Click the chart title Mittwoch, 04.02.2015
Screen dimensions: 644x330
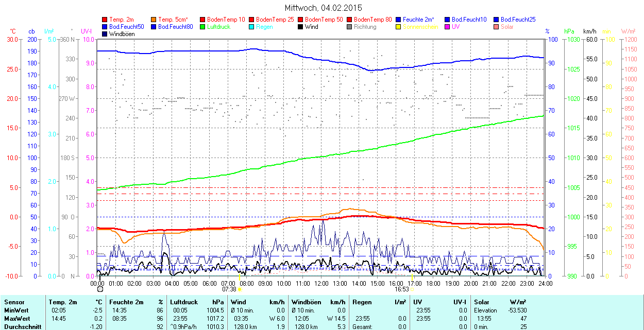pos(323,8)
